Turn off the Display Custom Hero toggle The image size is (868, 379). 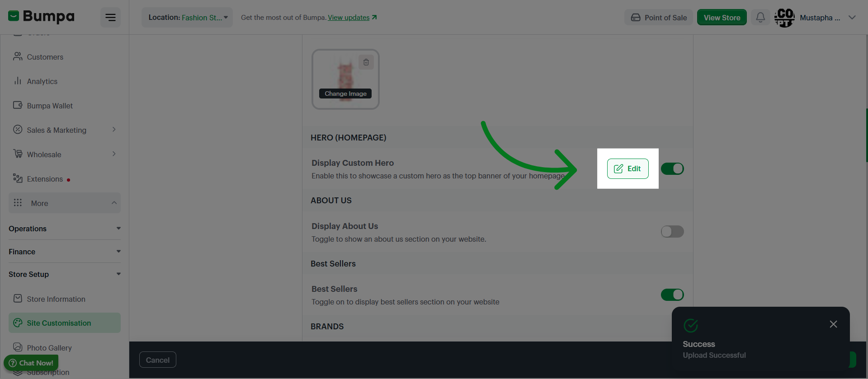(x=672, y=169)
